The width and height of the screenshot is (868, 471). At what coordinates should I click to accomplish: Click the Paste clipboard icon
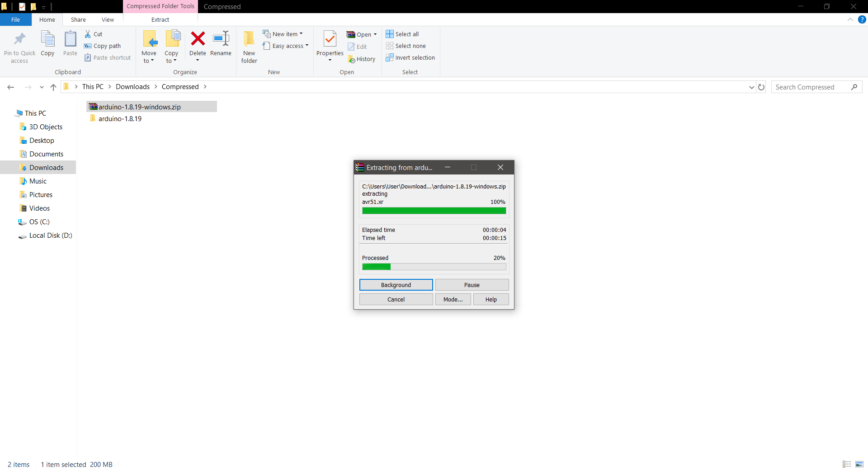[x=70, y=39]
